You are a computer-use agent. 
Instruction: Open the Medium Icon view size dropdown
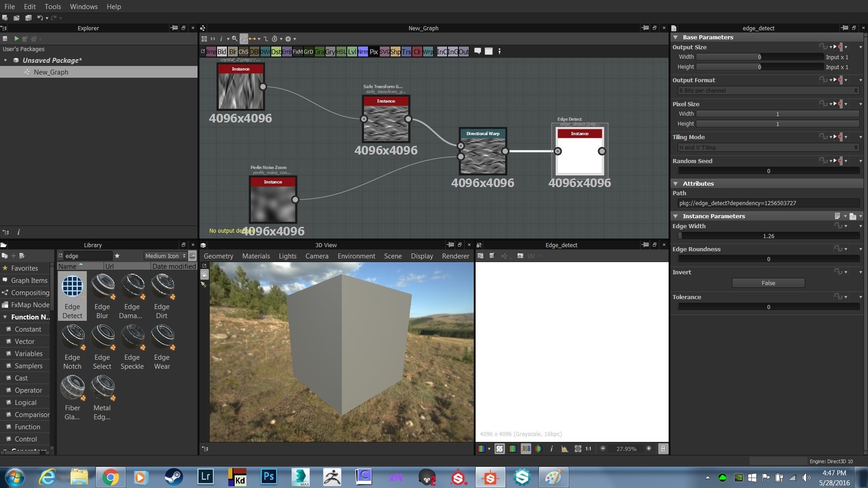tap(165, 256)
